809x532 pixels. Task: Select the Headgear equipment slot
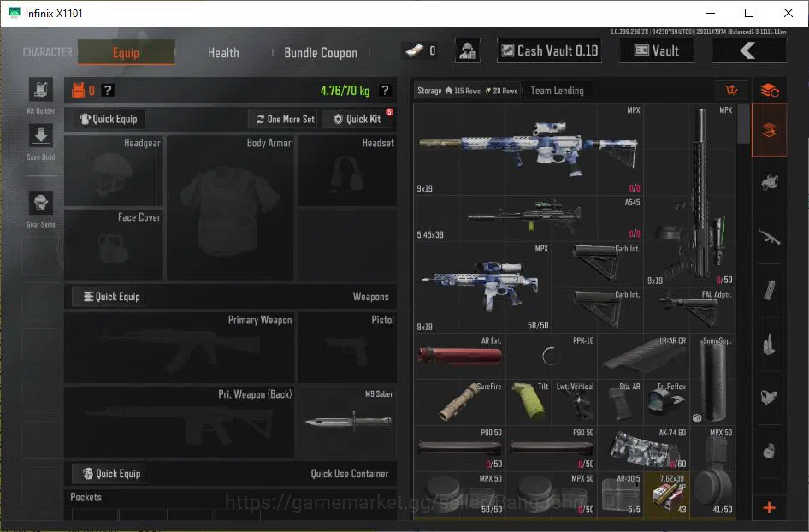(x=114, y=170)
